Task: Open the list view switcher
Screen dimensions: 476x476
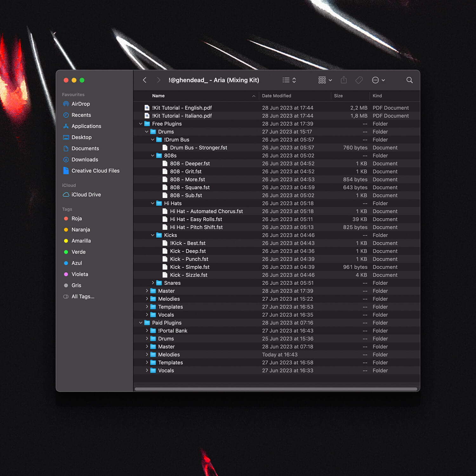Action: click(x=289, y=80)
